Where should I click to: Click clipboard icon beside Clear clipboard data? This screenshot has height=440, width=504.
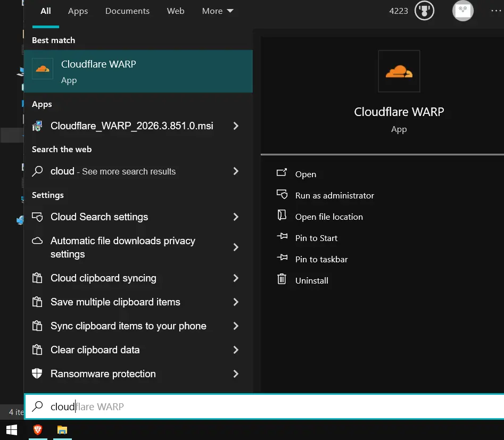37,350
